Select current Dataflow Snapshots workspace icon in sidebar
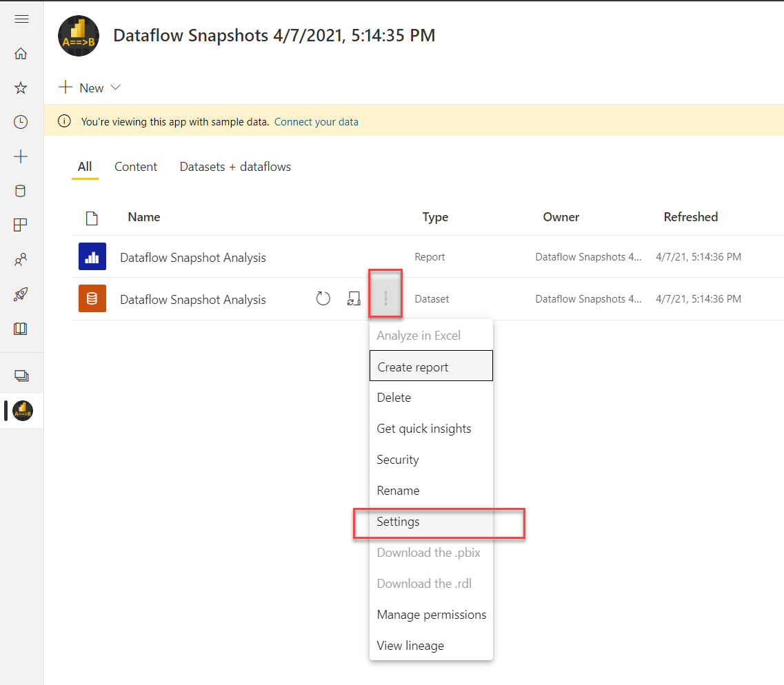Viewport: 784px width, 685px height. 23,411
